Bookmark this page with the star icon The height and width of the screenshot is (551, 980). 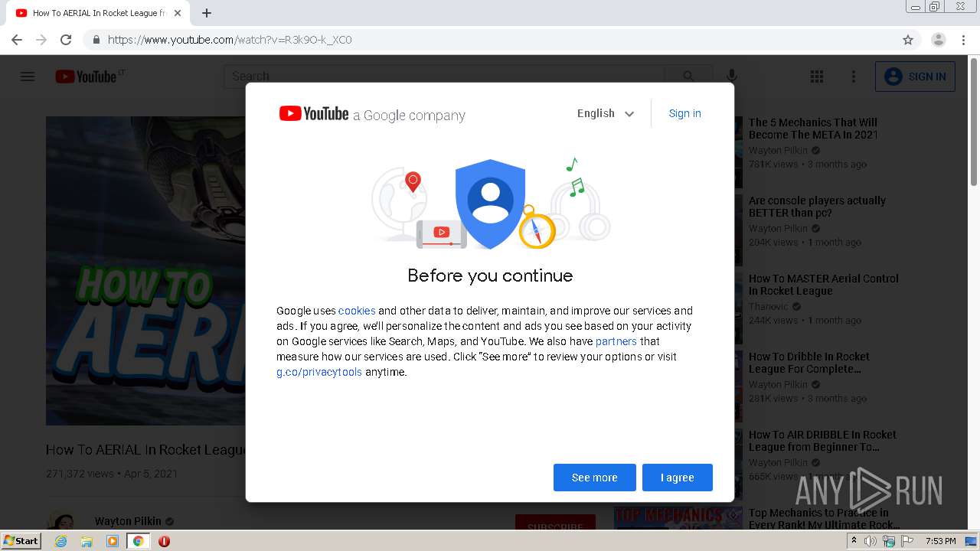(x=908, y=40)
